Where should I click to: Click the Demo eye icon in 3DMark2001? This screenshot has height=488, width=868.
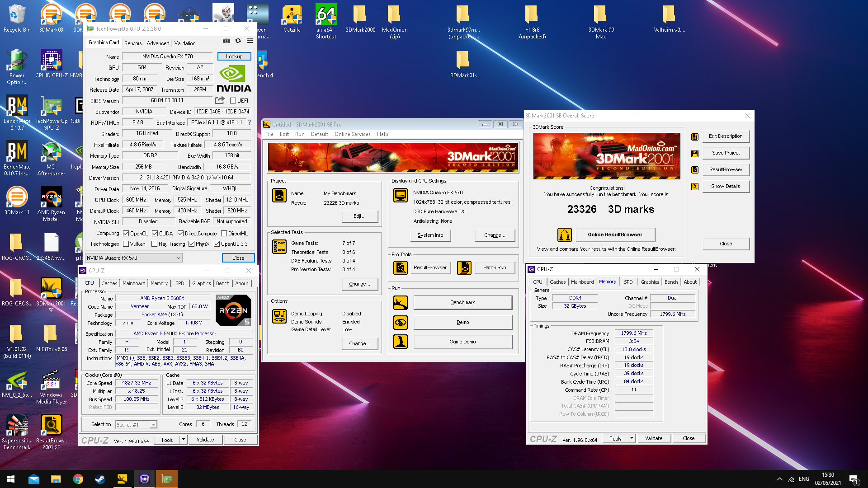(401, 323)
